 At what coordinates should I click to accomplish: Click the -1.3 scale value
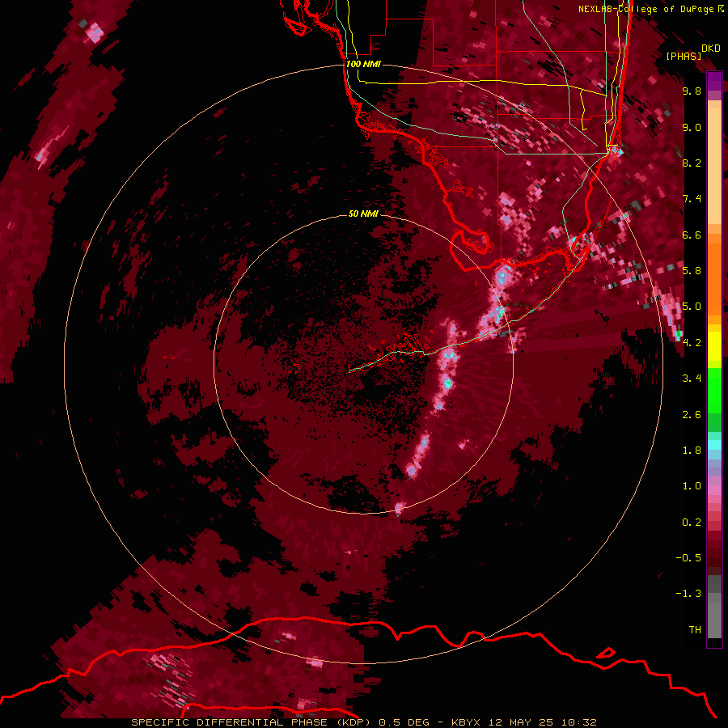tap(688, 594)
